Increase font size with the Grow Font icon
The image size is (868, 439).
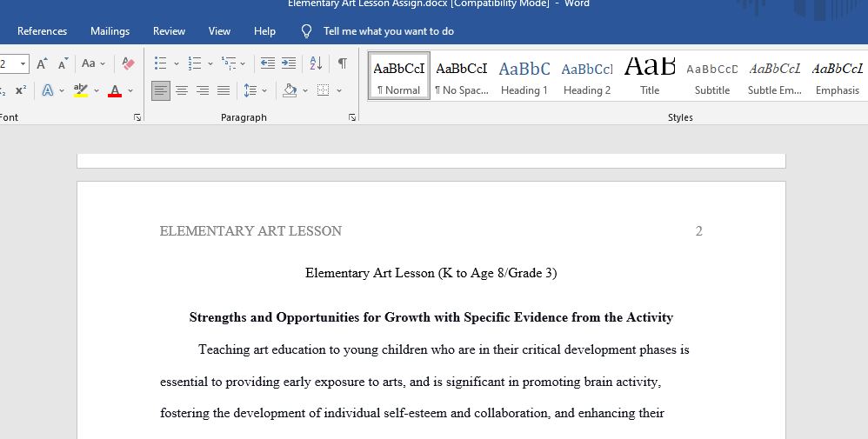coord(42,63)
